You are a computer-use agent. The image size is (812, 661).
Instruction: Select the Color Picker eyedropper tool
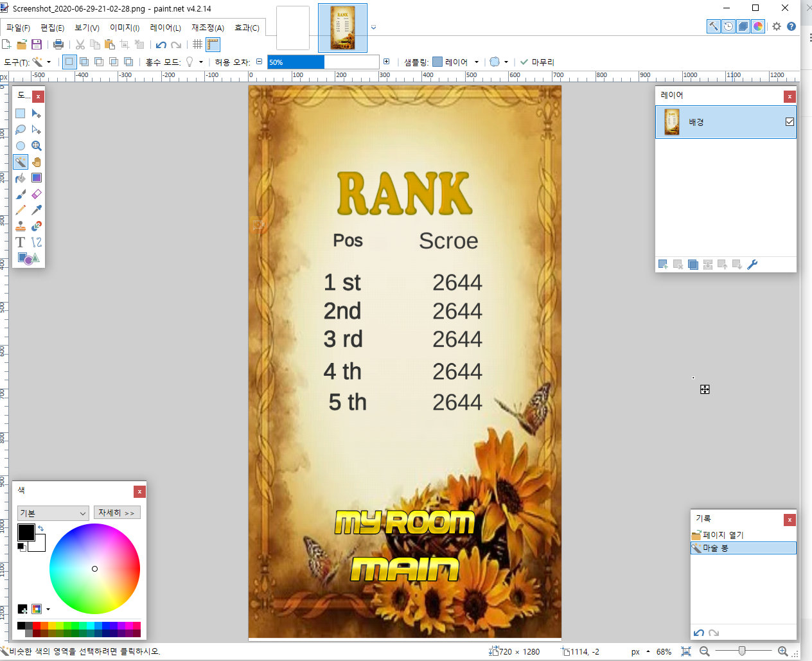point(37,210)
